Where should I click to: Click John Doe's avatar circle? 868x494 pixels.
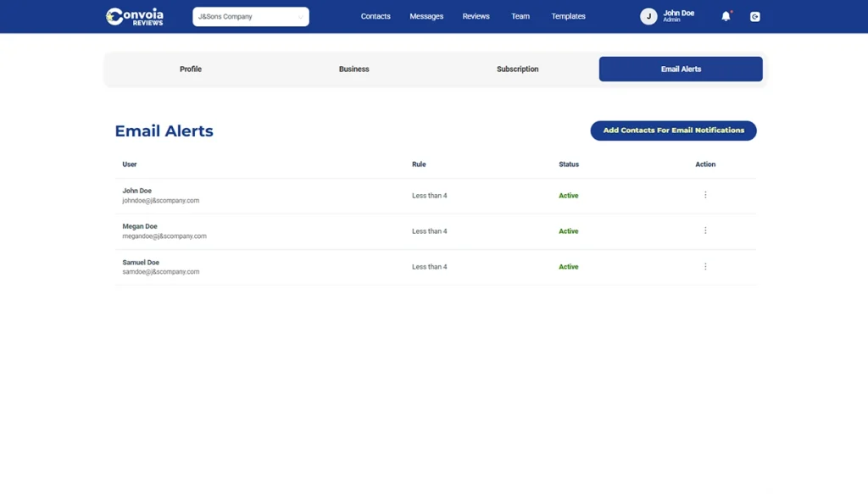(648, 16)
